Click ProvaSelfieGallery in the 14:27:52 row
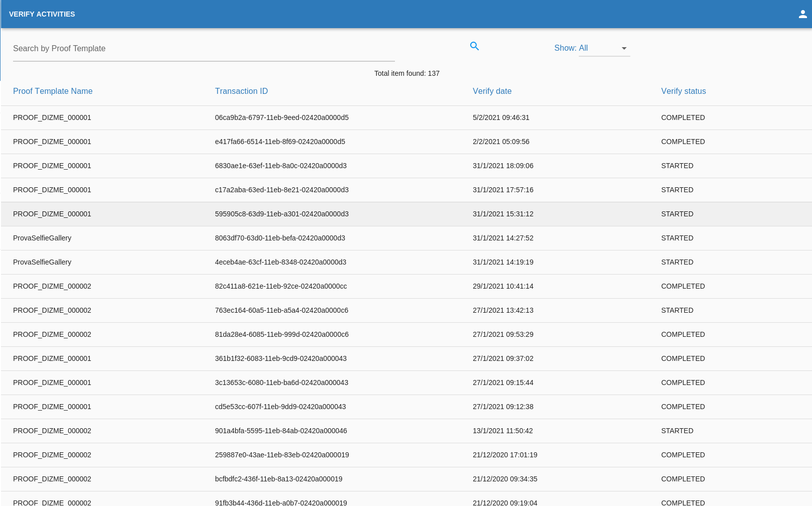Screen dimensions: 812x506 42,238
